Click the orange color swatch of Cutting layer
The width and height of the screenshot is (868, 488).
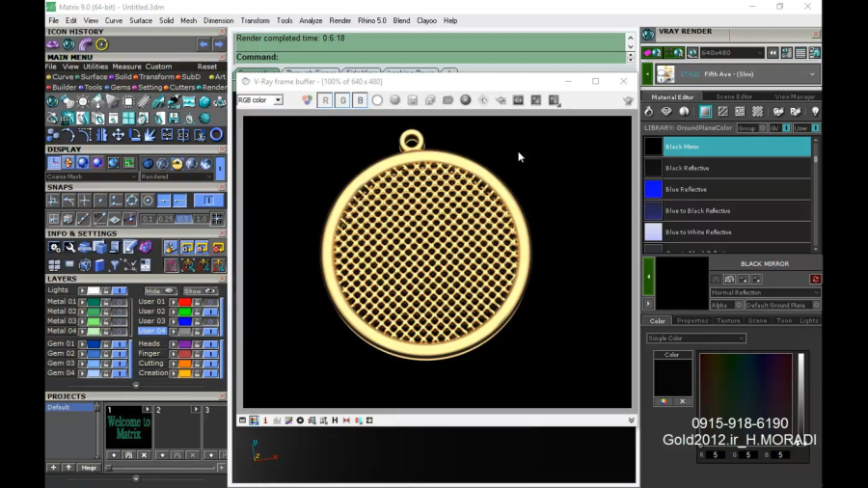click(x=185, y=364)
